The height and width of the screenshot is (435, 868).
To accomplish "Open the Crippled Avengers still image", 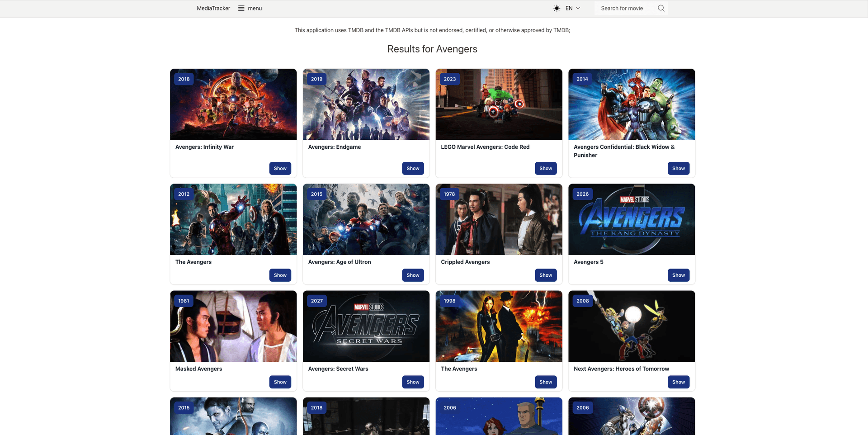I will point(499,219).
